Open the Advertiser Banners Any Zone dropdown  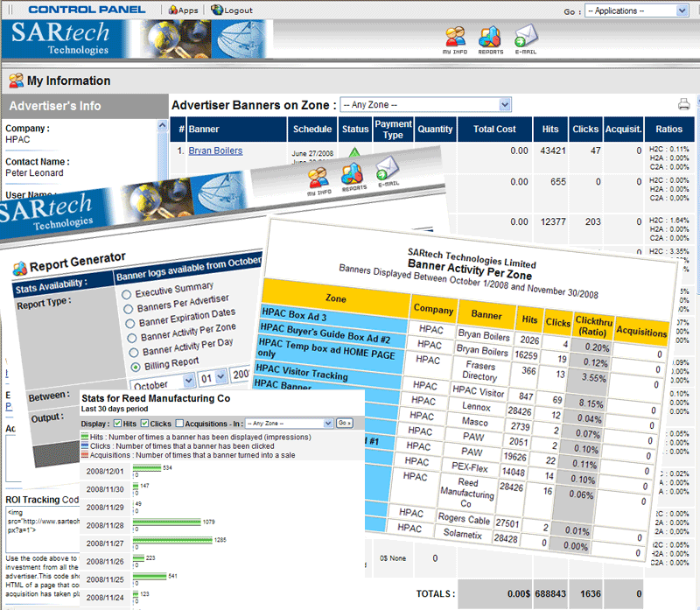[425, 105]
